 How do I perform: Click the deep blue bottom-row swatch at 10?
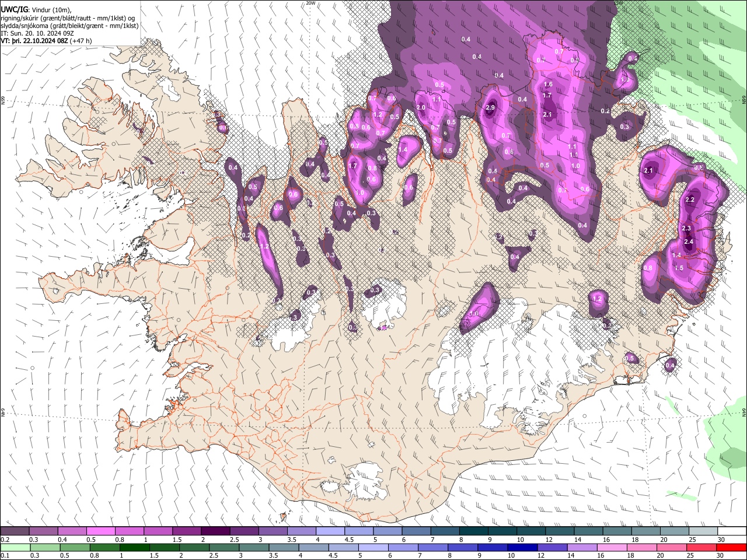pyautogui.click(x=522, y=547)
